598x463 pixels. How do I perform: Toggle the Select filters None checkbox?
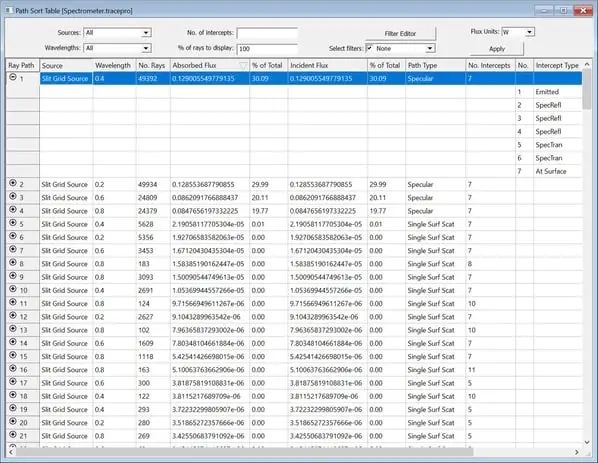click(370, 48)
